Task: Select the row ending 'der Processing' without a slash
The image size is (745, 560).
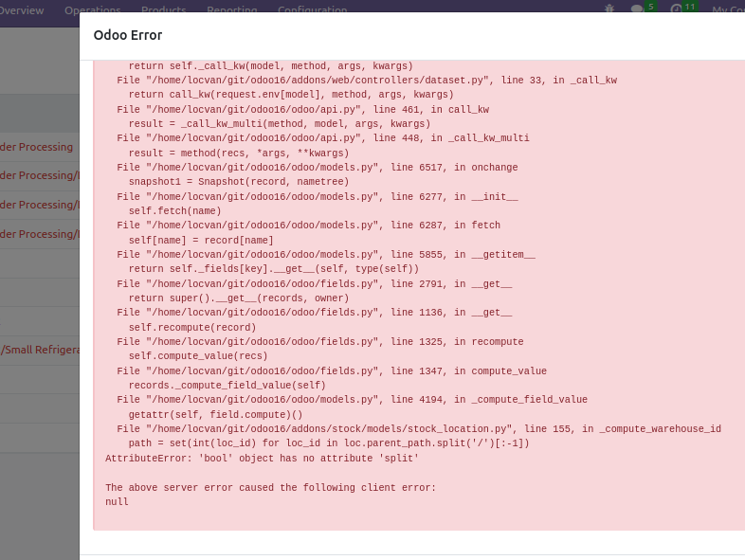Action: point(40,147)
